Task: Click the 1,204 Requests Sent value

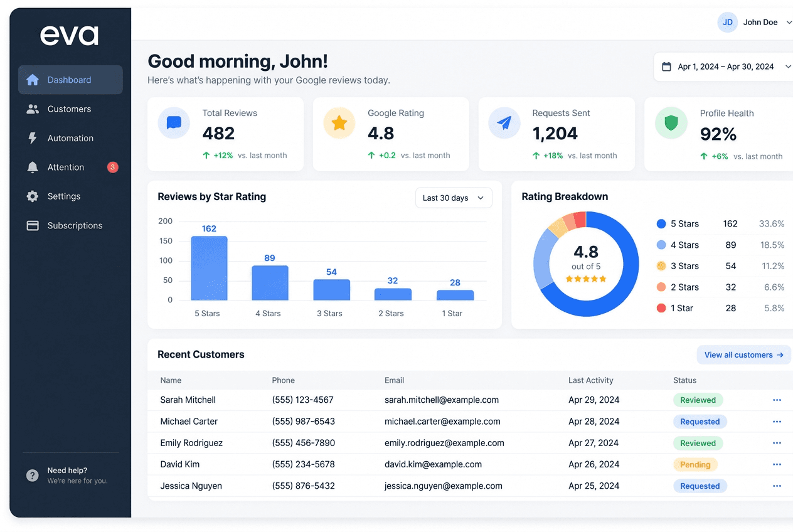Action: click(555, 134)
